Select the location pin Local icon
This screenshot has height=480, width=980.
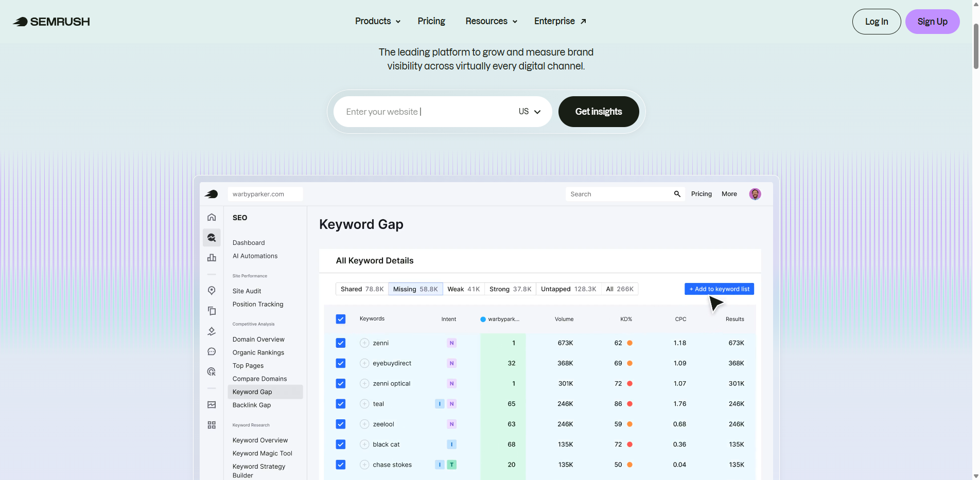tap(212, 290)
